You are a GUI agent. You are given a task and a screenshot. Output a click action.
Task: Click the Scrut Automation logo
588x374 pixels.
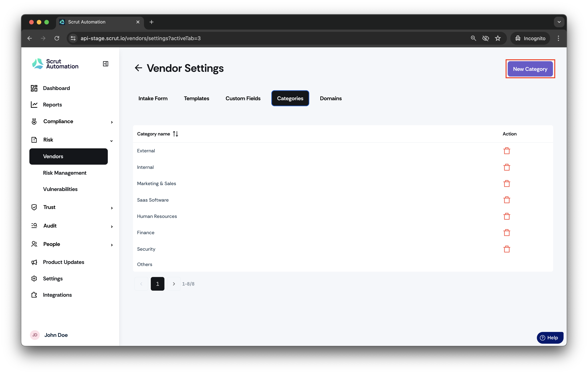55,64
